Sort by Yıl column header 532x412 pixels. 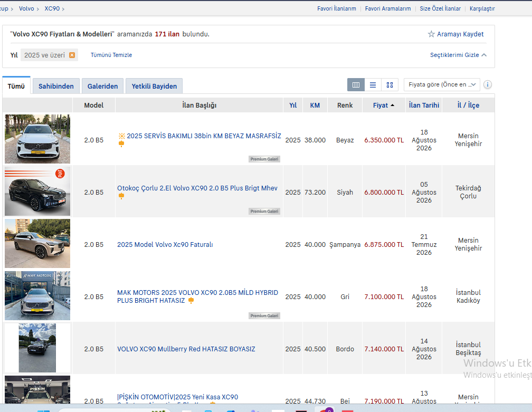click(293, 105)
